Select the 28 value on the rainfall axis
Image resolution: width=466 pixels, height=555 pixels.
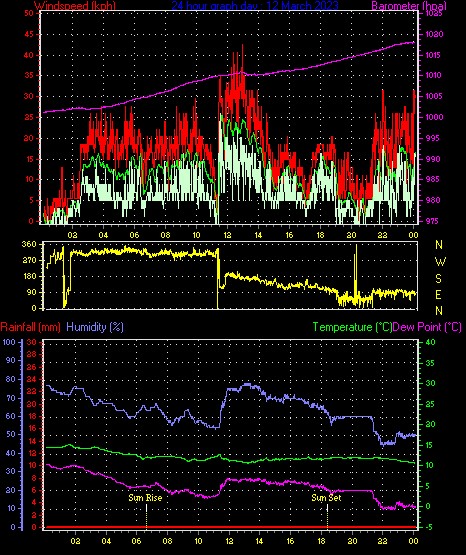pos(31,354)
